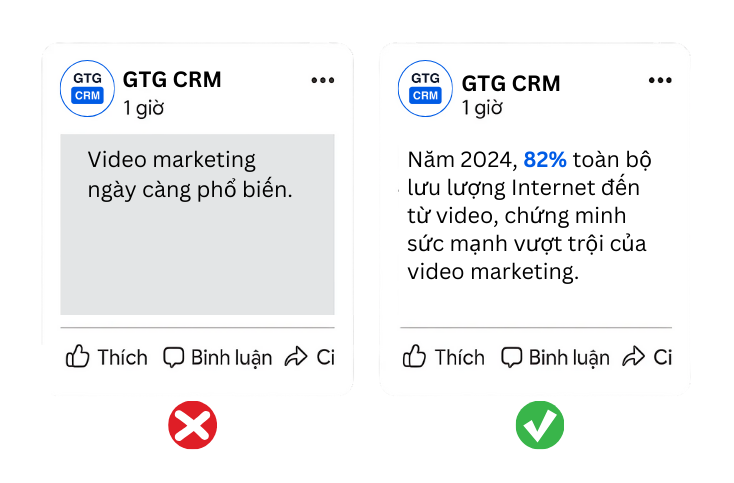
Task: Open three-dot menu on right post
Action: coord(660,81)
